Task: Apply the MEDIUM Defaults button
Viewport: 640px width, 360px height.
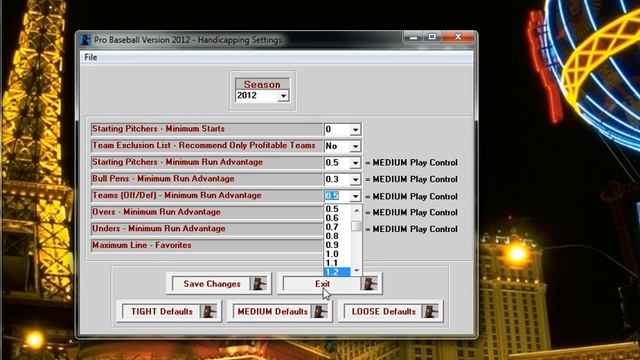Action: pyautogui.click(x=280, y=311)
